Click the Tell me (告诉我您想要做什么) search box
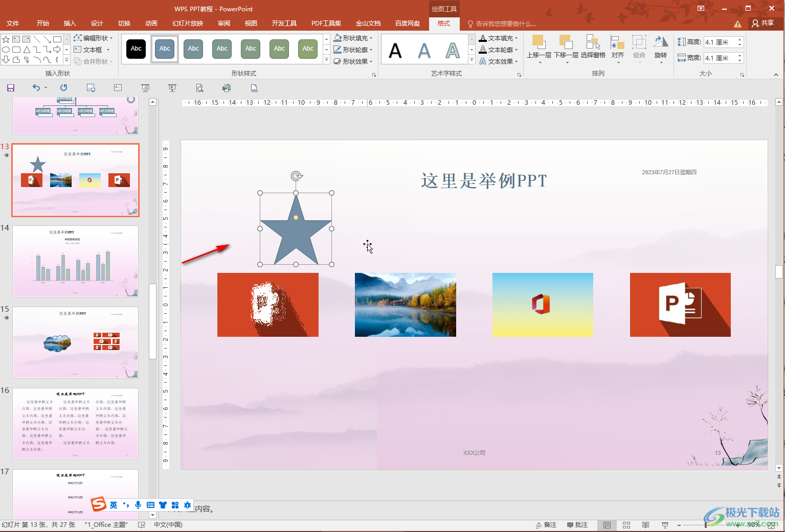The width and height of the screenshot is (785, 532). (502, 24)
